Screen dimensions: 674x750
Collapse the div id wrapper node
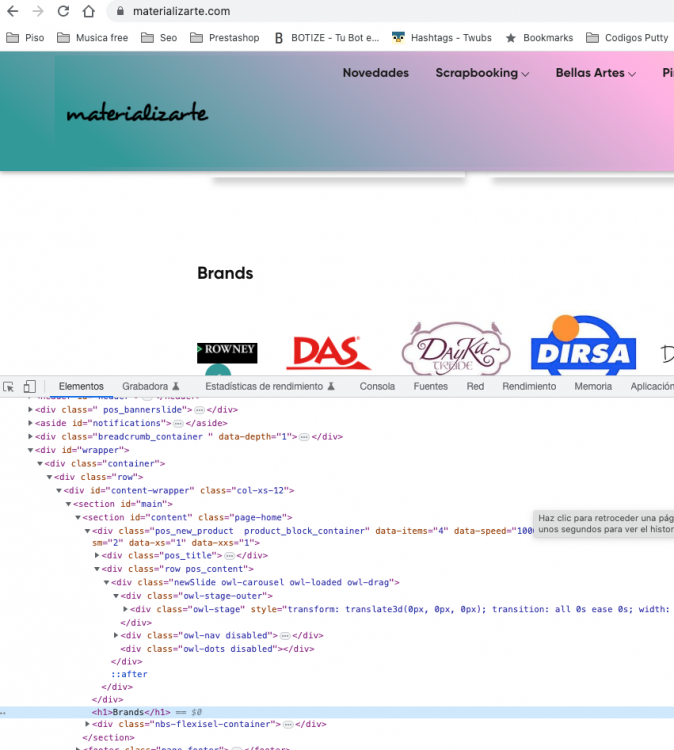coord(30,450)
